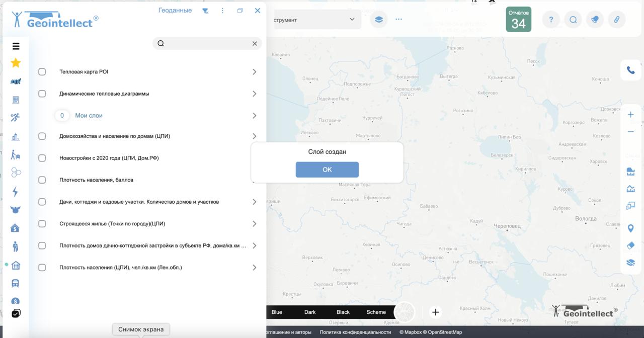644x338 pixels.
Task: Open the layers icon on the right toolbar
Action: pyautogui.click(x=630, y=262)
